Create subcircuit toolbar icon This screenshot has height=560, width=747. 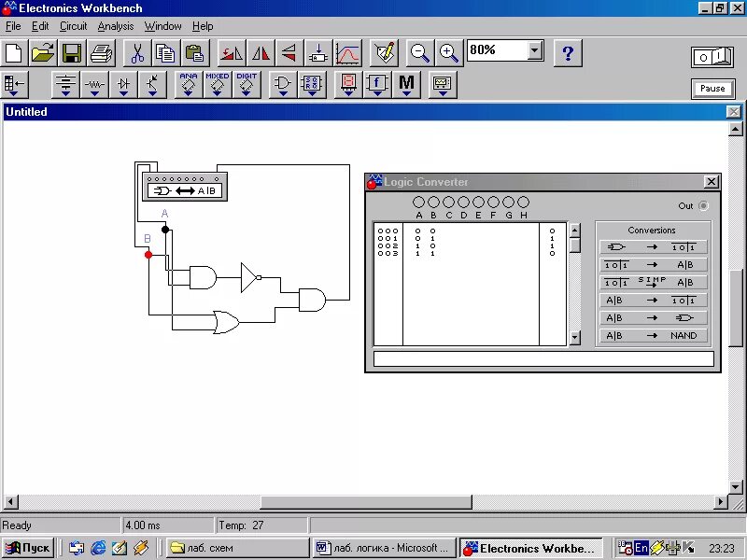tap(318, 52)
